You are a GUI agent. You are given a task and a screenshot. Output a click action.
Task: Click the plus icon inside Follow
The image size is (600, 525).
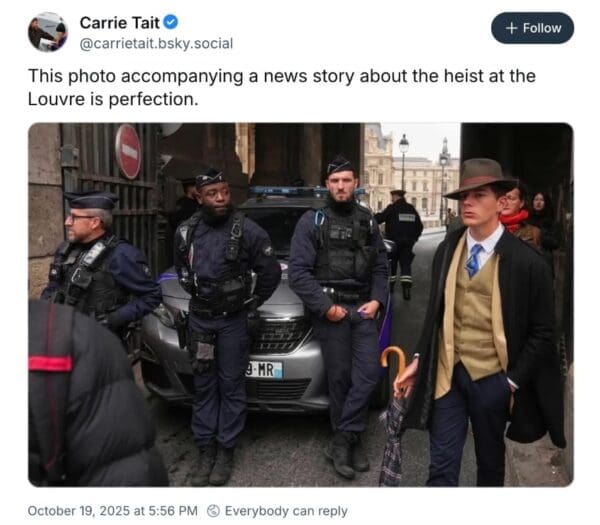[511, 28]
